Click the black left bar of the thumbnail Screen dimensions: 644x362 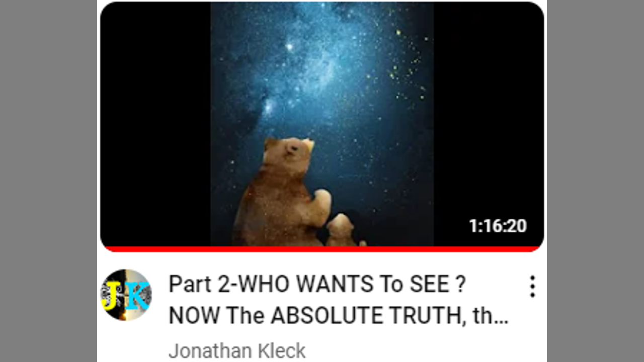click(155, 124)
